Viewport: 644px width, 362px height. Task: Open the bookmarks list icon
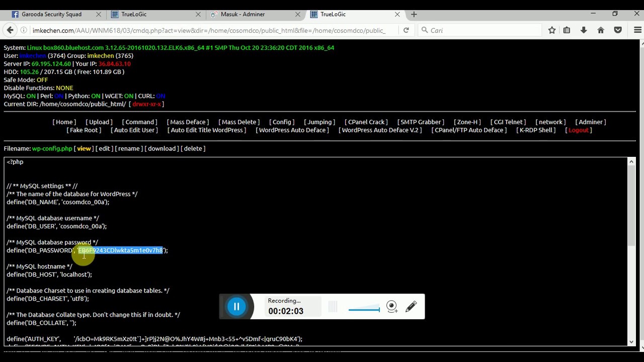click(x=567, y=30)
